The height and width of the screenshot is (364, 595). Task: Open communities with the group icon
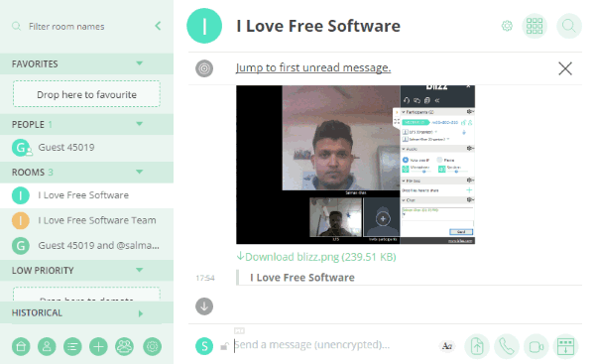(124, 346)
